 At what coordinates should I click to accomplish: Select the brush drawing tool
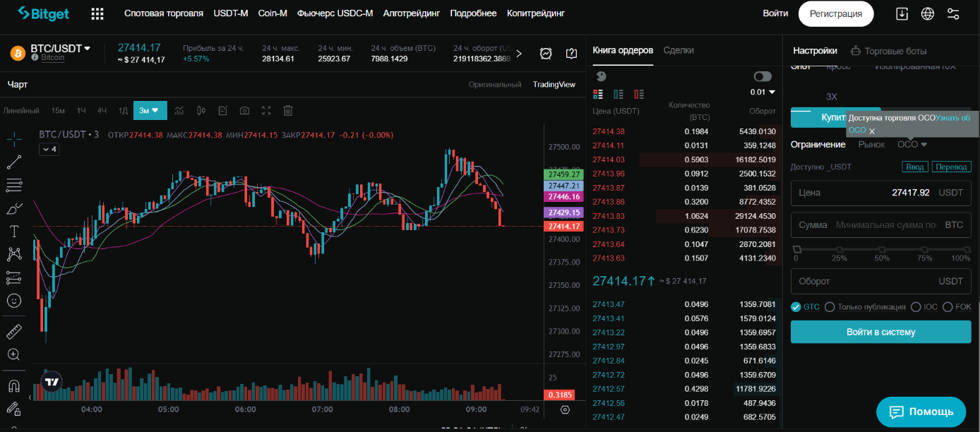(x=13, y=208)
